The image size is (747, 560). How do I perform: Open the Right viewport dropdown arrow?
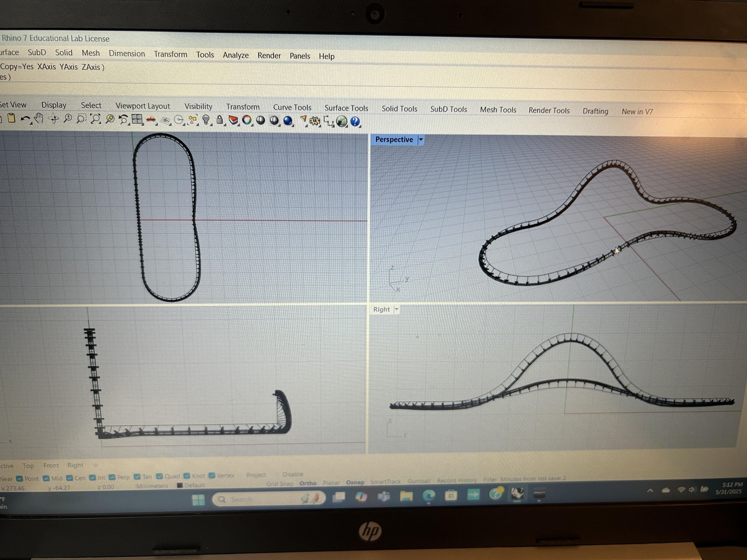[397, 309]
